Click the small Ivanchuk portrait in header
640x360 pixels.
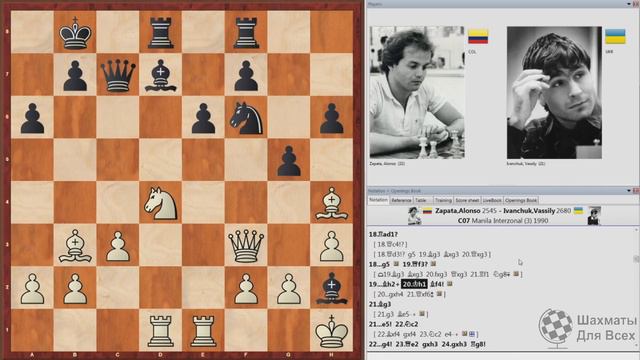pyautogui.click(x=594, y=216)
